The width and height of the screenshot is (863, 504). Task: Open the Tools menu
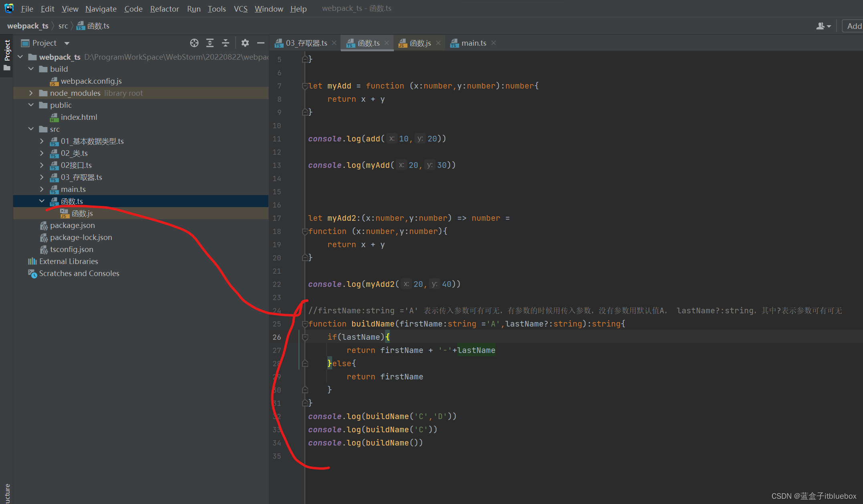tap(217, 9)
